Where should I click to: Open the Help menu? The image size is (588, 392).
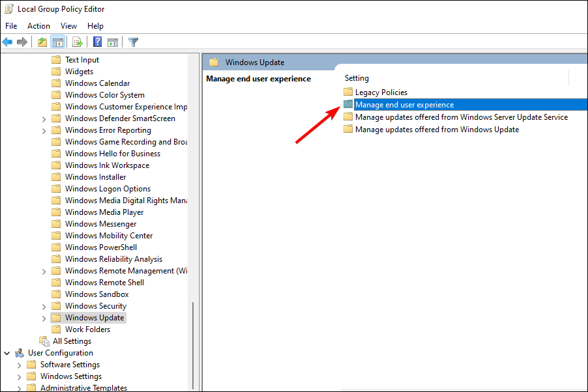95,26
